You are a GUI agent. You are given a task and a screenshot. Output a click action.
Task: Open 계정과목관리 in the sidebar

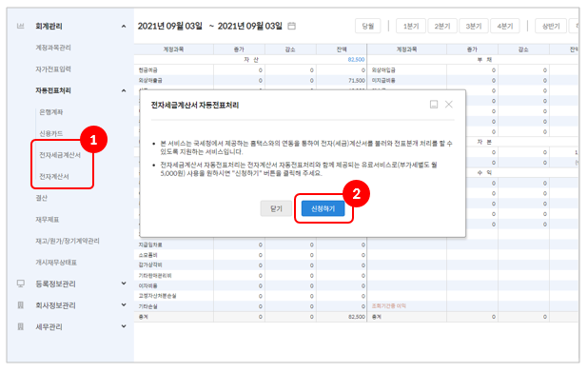coord(53,48)
